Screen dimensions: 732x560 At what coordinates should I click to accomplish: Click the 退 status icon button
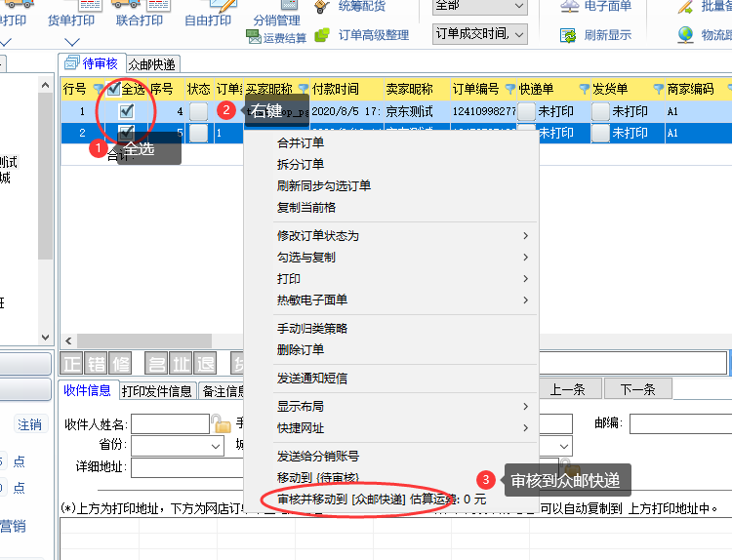pyautogui.click(x=205, y=364)
